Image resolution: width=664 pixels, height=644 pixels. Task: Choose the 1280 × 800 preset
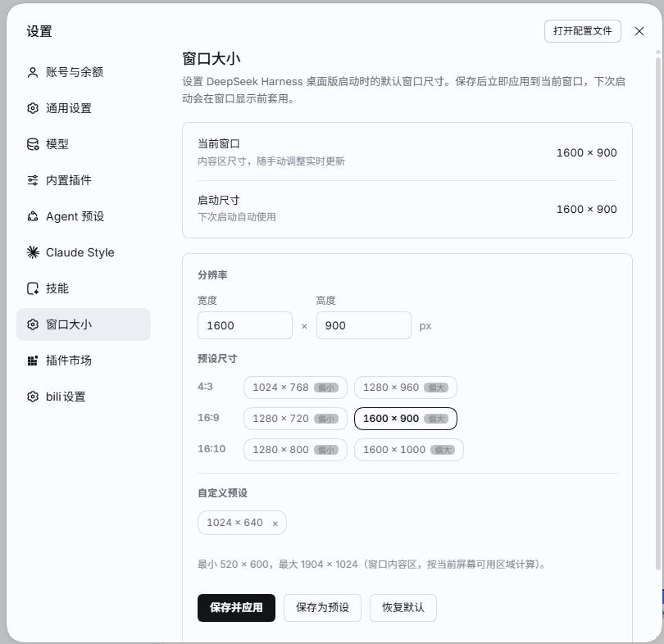click(295, 450)
